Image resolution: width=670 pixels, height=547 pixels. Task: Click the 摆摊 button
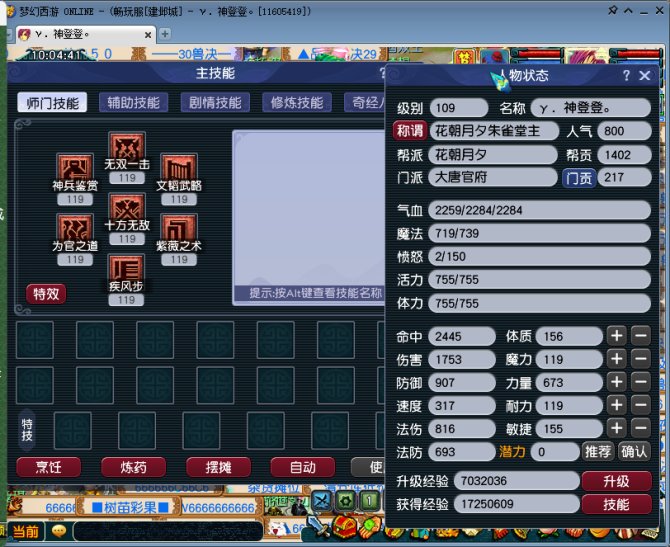click(x=218, y=467)
